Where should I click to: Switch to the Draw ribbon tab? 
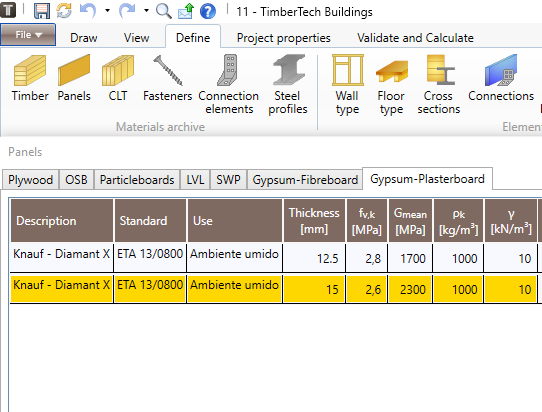tap(84, 38)
